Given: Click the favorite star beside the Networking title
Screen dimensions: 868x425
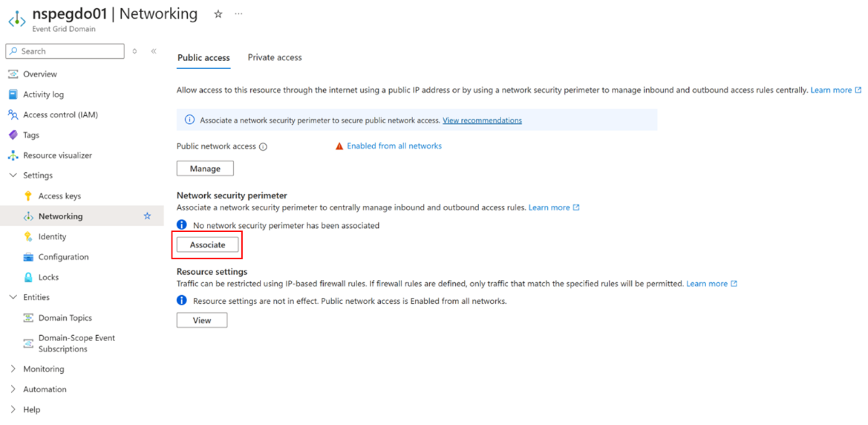Looking at the screenshot, I should [x=218, y=14].
